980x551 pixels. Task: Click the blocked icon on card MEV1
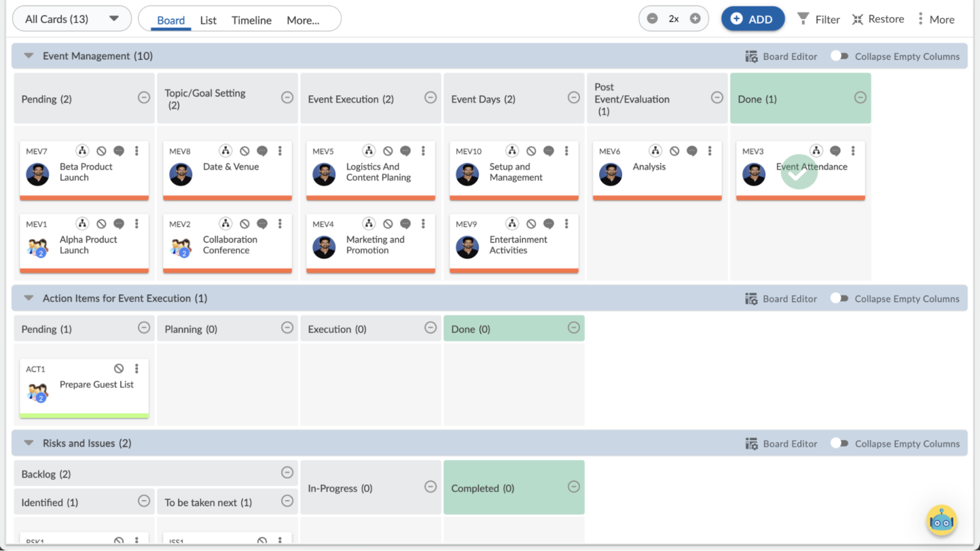tap(101, 223)
